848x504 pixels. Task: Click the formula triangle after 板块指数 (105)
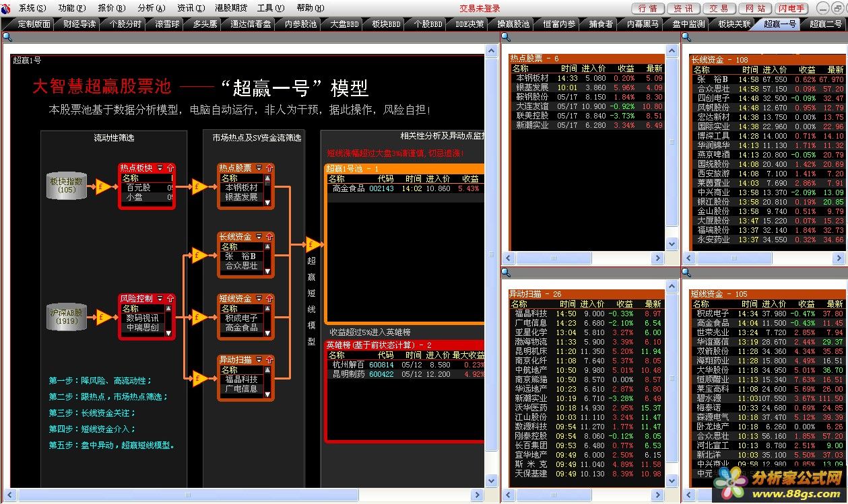click(x=102, y=186)
